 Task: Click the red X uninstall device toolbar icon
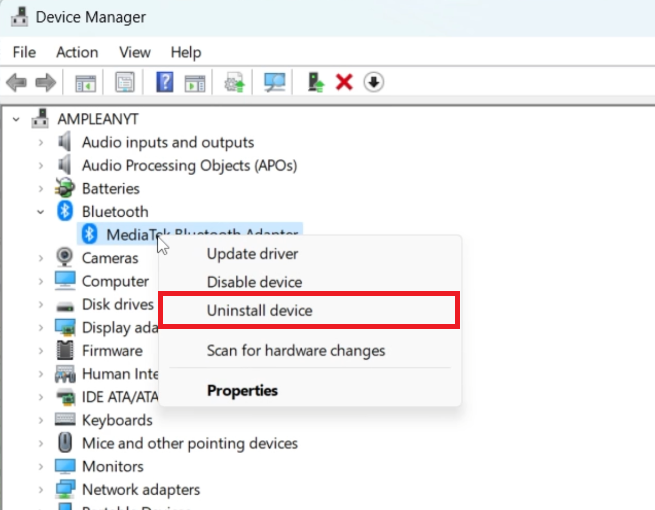(344, 82)
